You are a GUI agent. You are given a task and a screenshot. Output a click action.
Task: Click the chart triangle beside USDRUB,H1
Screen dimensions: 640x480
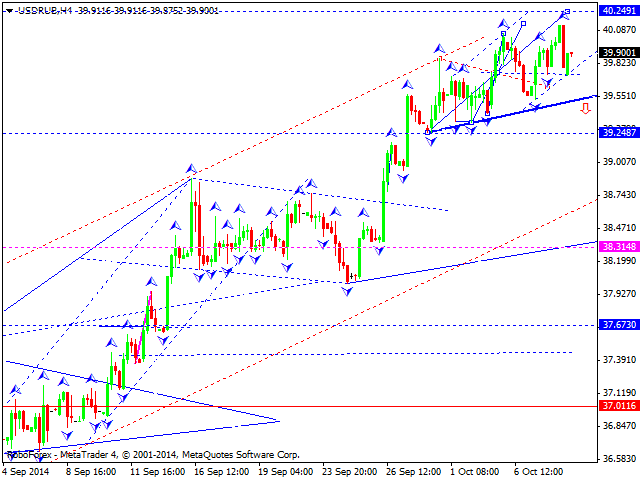coord(7,8)
